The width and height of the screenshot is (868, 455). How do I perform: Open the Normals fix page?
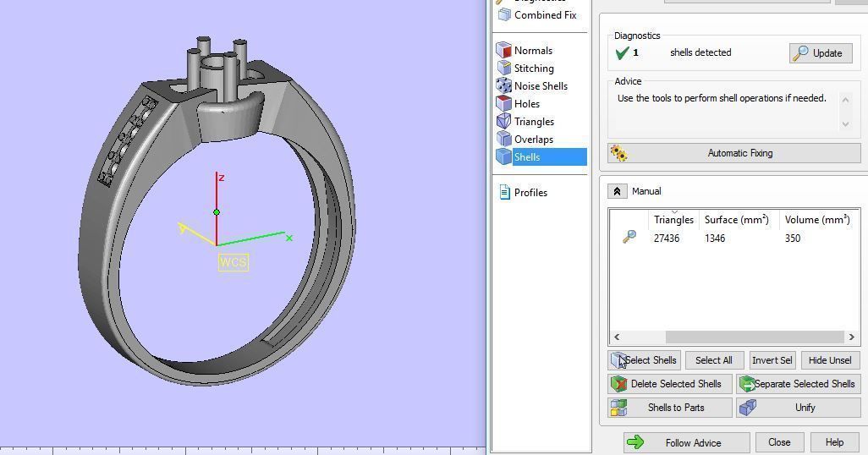point(533,51)
